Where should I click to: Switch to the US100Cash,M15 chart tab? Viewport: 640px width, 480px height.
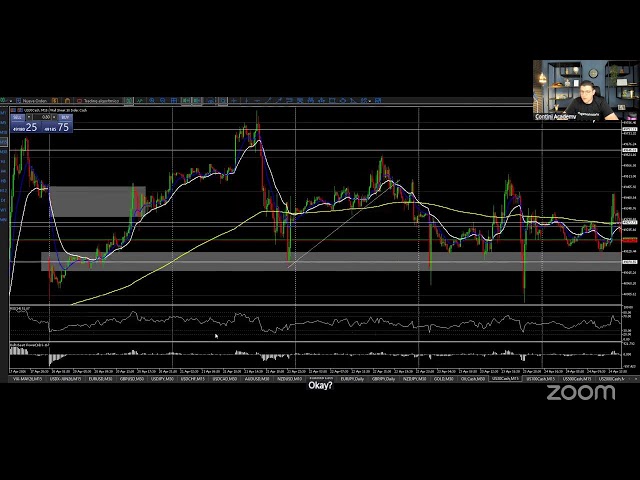[x=541, y=379]
